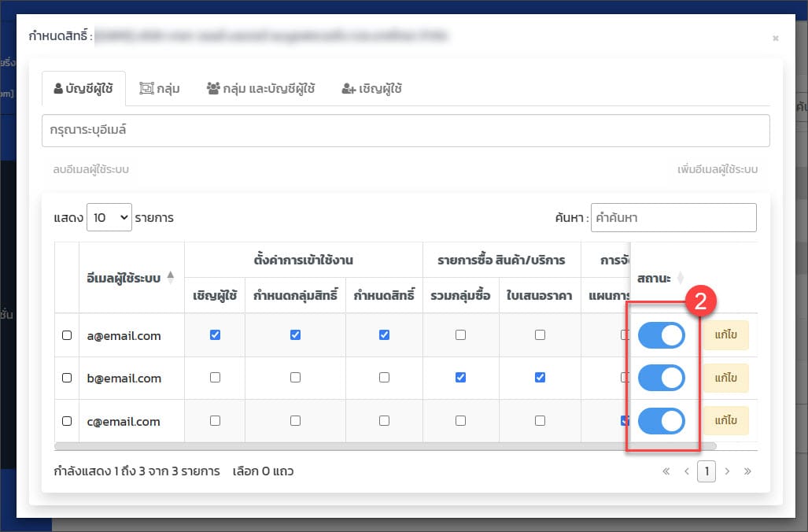Go to previous page arrow
Screen dimensions: 808x532
pyautogui.click(x=686, y=471)
